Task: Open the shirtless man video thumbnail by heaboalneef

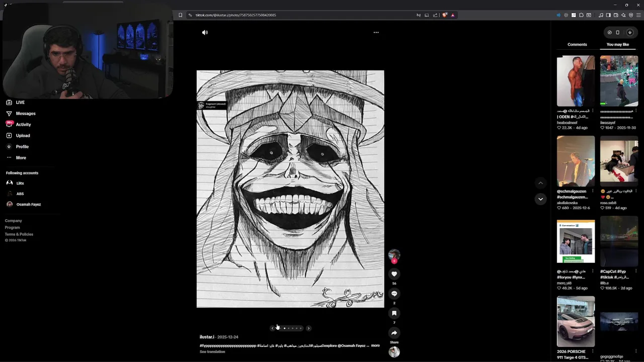Action: (x=576, y=81)
